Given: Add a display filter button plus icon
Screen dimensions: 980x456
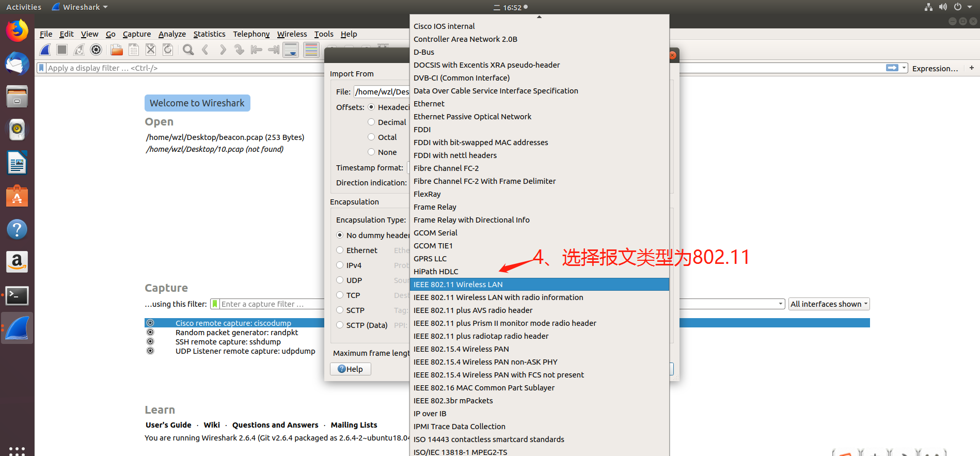Looking at the screenshot, I should [x=972, y=68].
